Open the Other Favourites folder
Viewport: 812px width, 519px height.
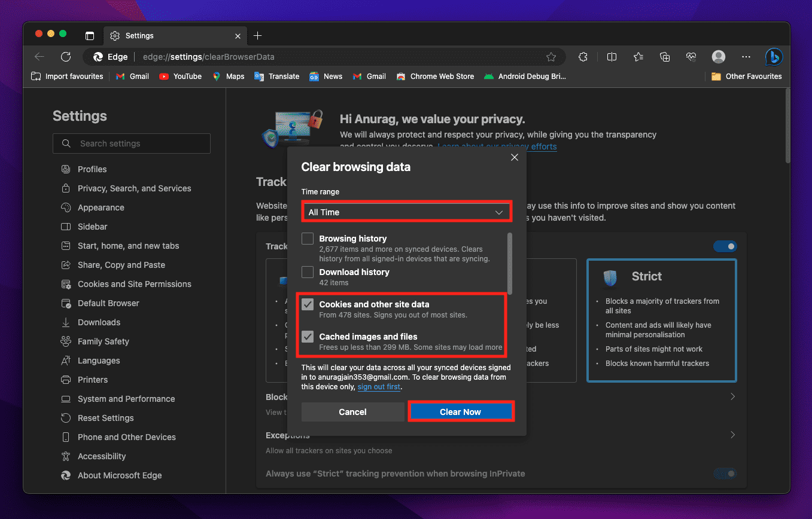(746, 77)
